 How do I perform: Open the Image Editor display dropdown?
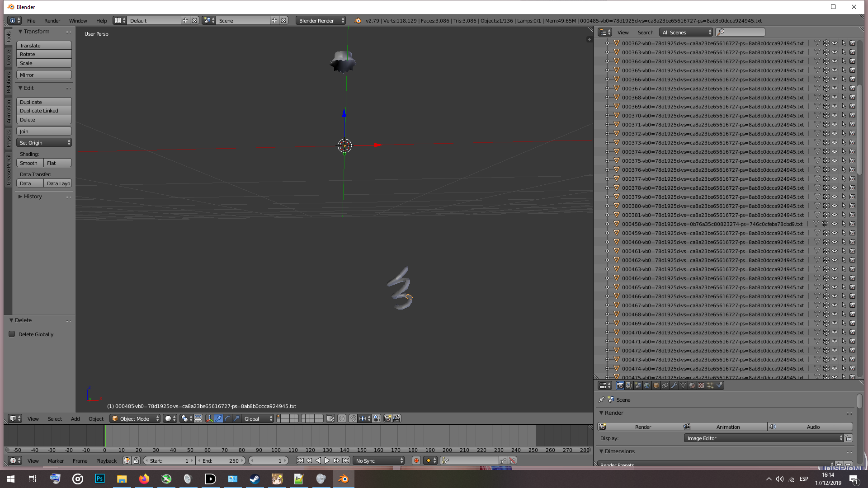click(x=764, y=438)
